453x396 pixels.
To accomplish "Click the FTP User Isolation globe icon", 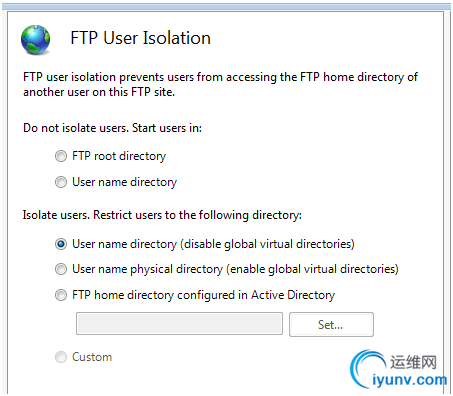I will click(x=35, y=40).
